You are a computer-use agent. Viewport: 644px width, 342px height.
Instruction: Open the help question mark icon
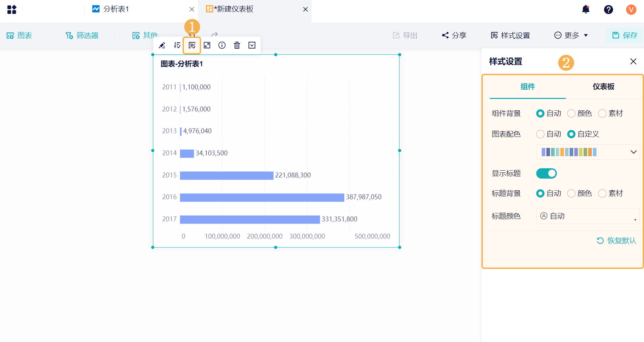pyautogui.click(x=609, y=9)
